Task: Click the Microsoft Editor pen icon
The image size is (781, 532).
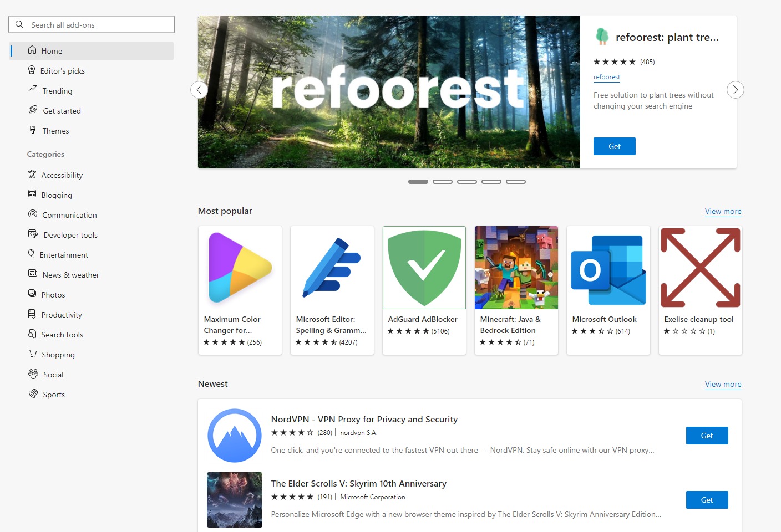Action: 332,268
